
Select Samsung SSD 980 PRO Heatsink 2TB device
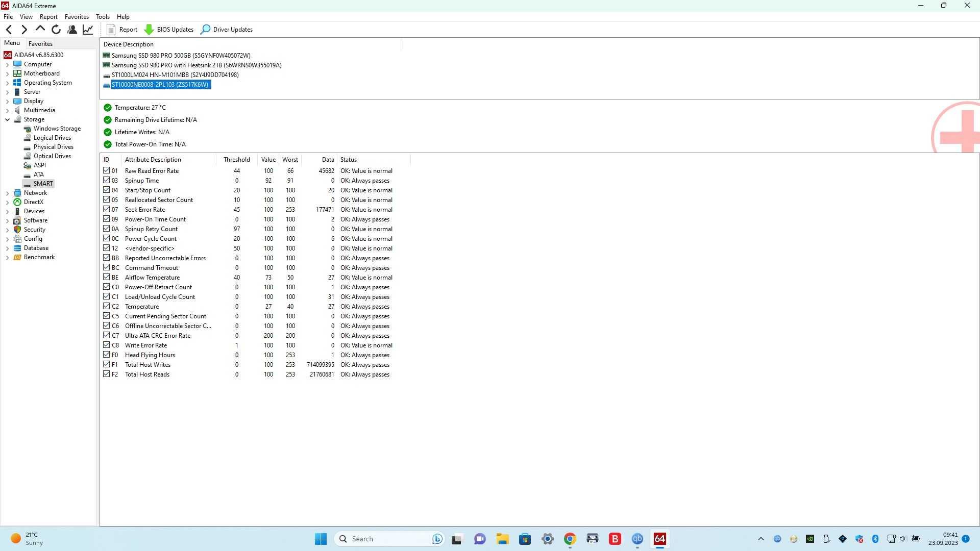tap(197, 65)
